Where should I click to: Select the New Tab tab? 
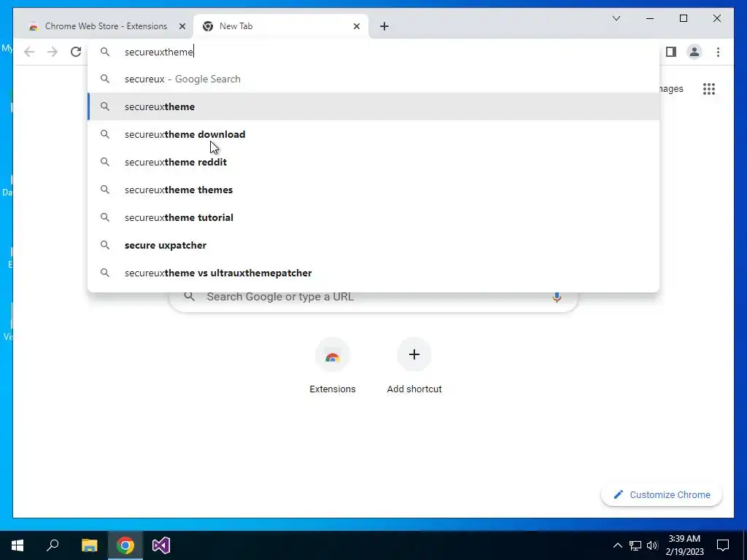pyautogui.click(x=280, y=26)
